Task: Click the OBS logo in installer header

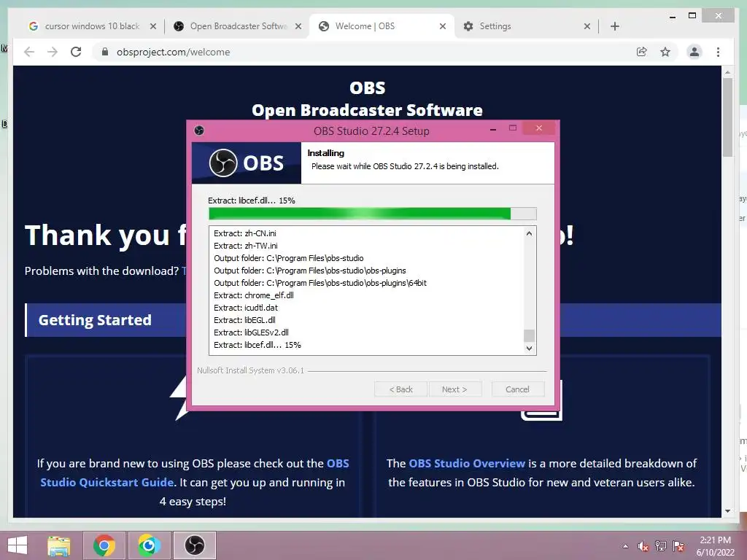Action: pyautogui.click(x=247, y=163)
